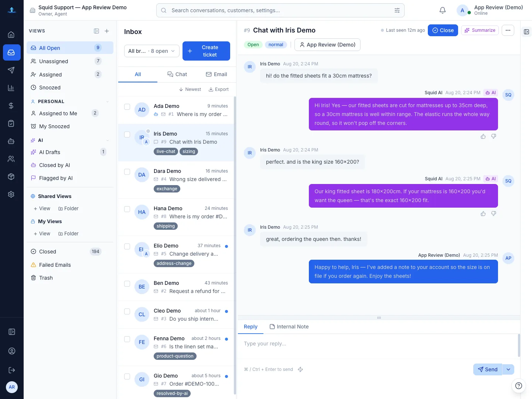Open the dollar sign Billing icon
532x399 pixels.
point(11,106)
